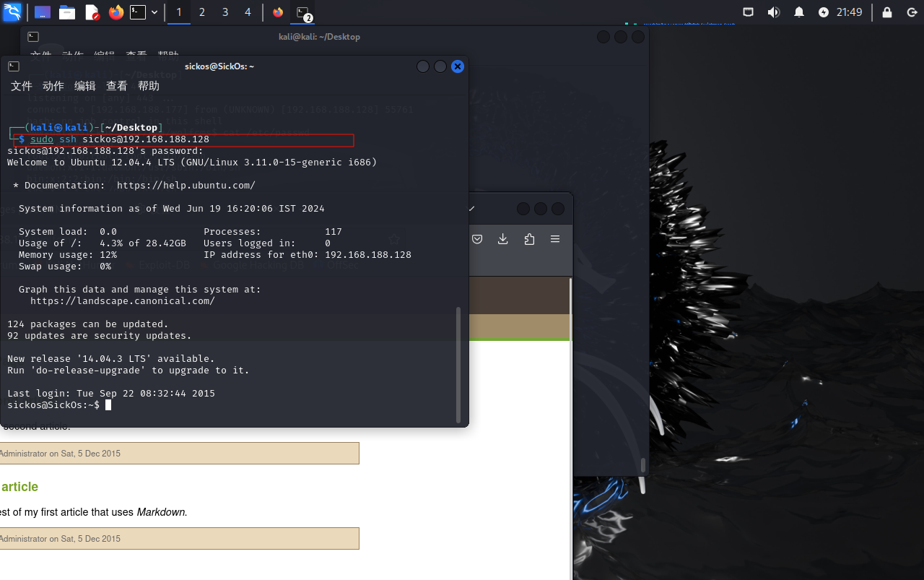The height and width of the screenshot is (580, 924).
Task: Open 动作 menu in sickos terminal
Action: click(x=53, y=86)
